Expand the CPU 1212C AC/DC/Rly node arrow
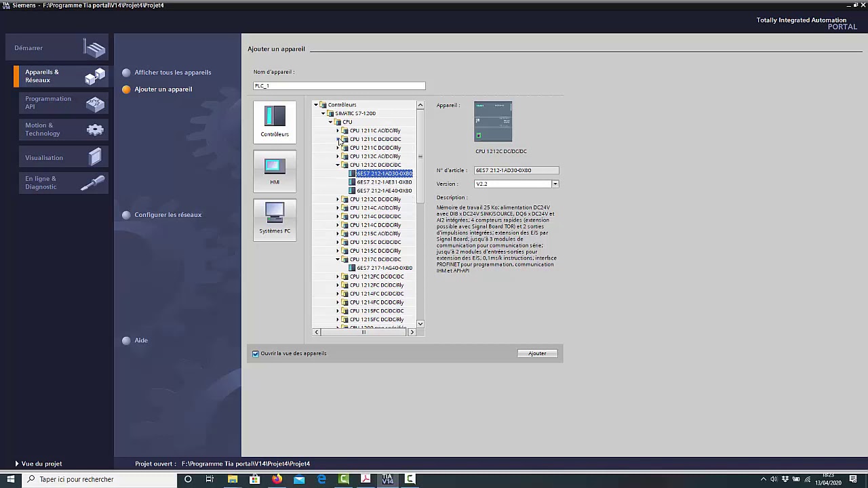The image size is (868, 488). point(338,157)
